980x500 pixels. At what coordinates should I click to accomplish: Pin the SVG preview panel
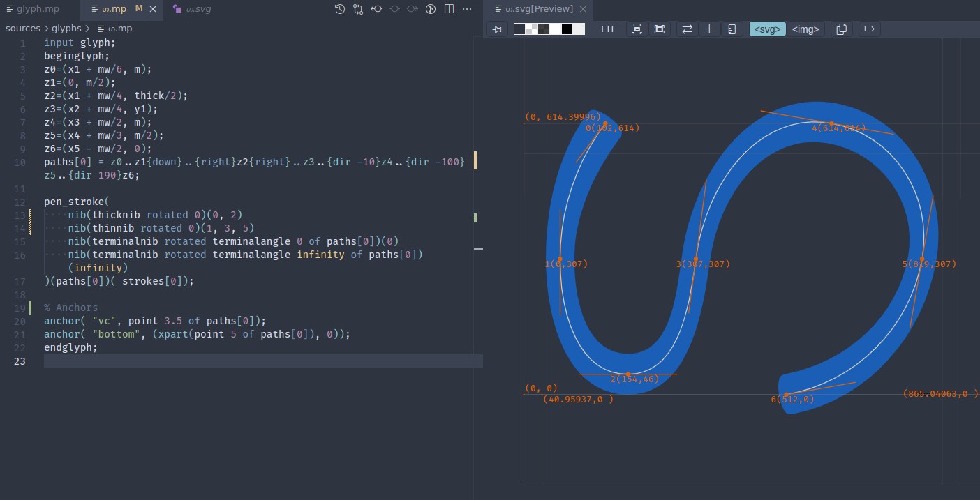[x=498, y=29]
